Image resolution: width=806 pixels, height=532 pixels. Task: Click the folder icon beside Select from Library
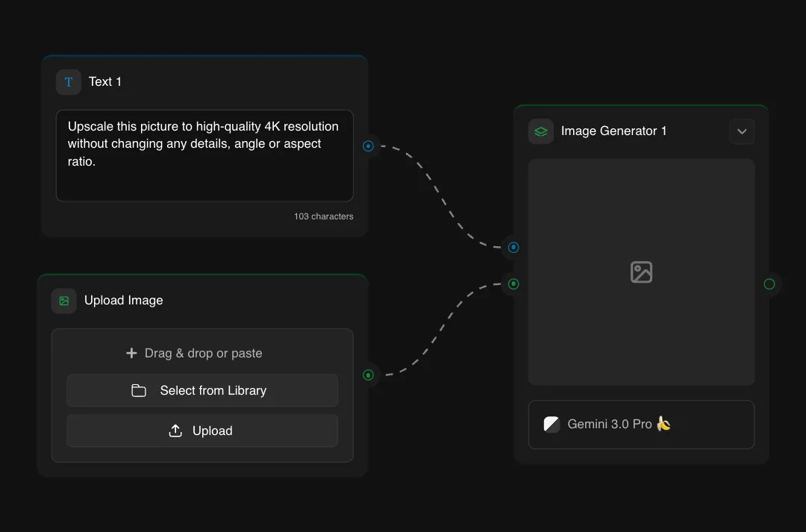(x=139, y=390)
